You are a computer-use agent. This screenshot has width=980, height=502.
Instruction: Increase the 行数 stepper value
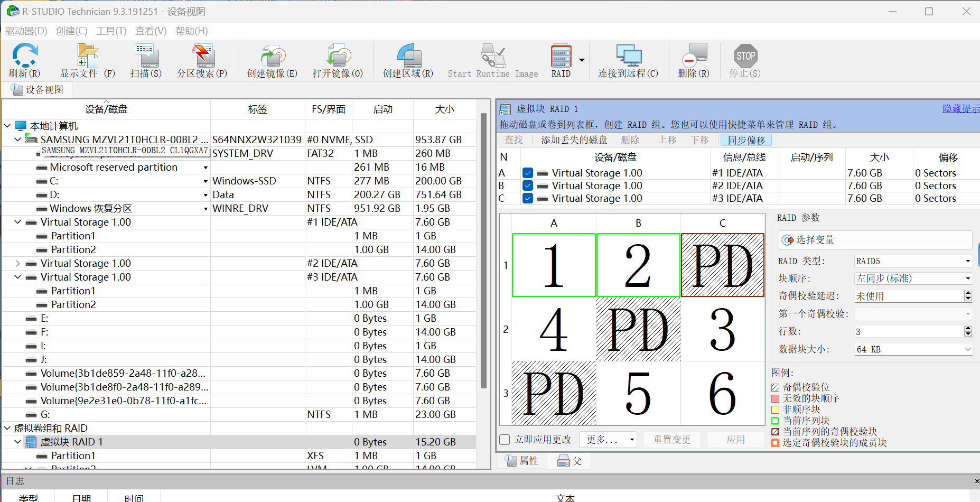tap(968, 329)
